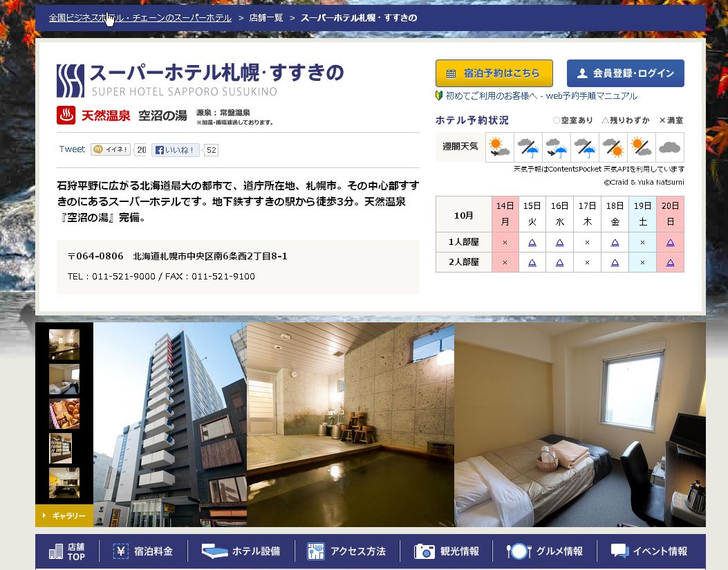Open the bread breakfast thumbnail

pos(64,414)
